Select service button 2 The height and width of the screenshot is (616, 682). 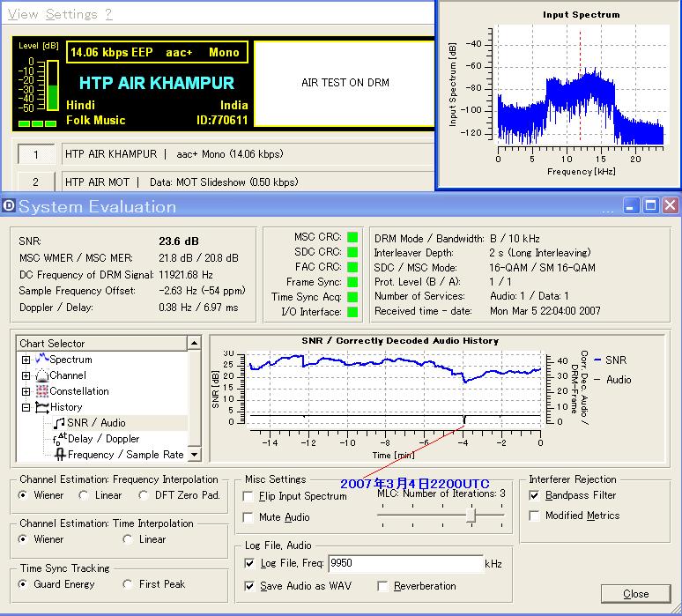(36, 182)
